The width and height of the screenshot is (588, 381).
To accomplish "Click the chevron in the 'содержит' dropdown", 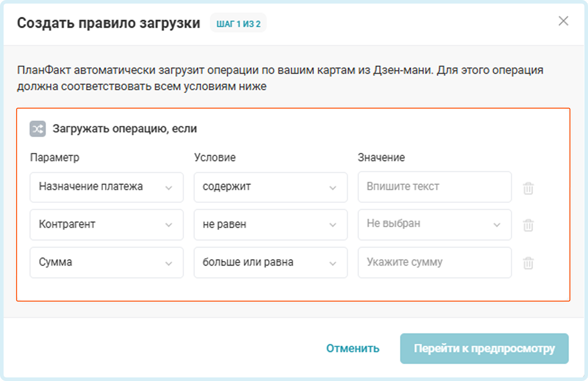I will coord(333,188).
